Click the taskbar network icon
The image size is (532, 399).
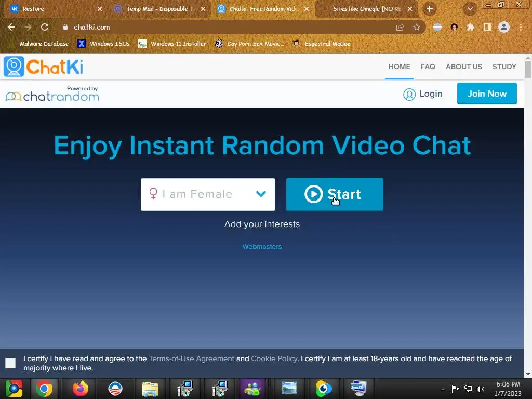pos(468,389)
